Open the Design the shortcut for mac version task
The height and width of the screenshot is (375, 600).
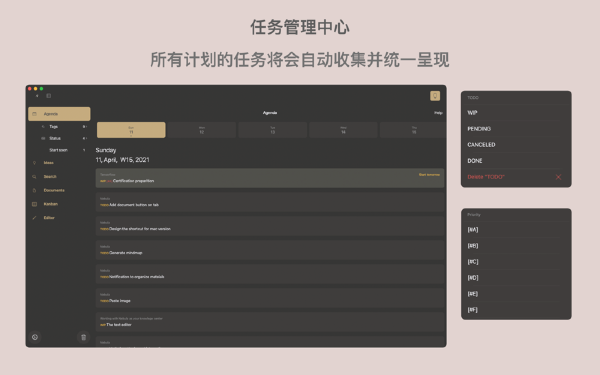tap(270, 226)
